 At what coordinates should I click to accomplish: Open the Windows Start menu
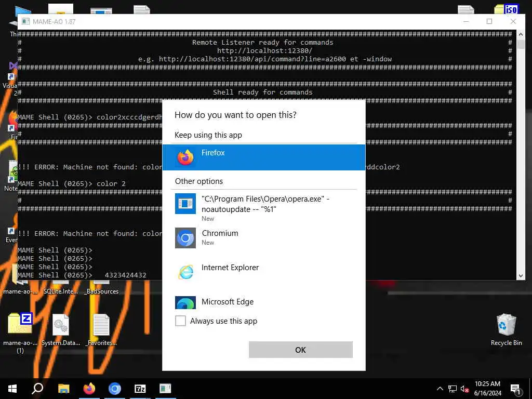pyautogui.click(x=12, y=389)
